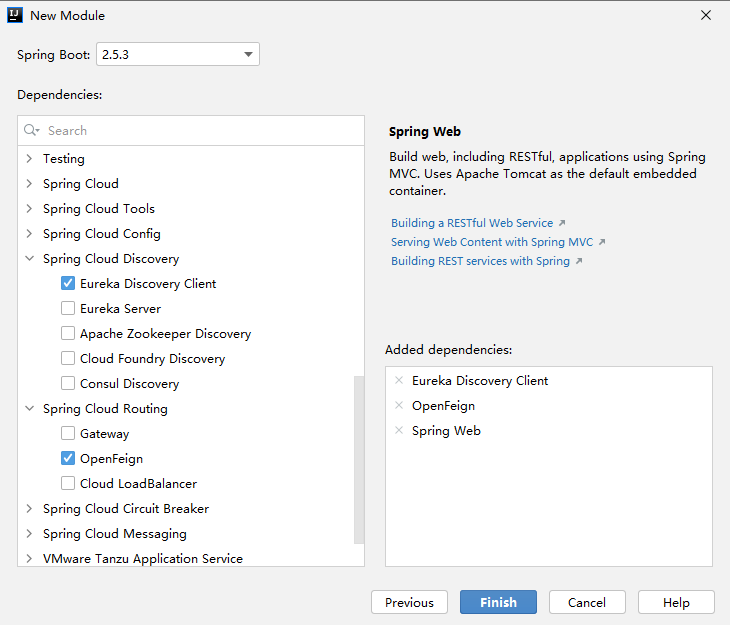Image resolution: width=730 pixels, height=625 pixels.
Task: Expand Spring Cloud Messaging category
Action: pyautogui.click(x=29, y=533)
